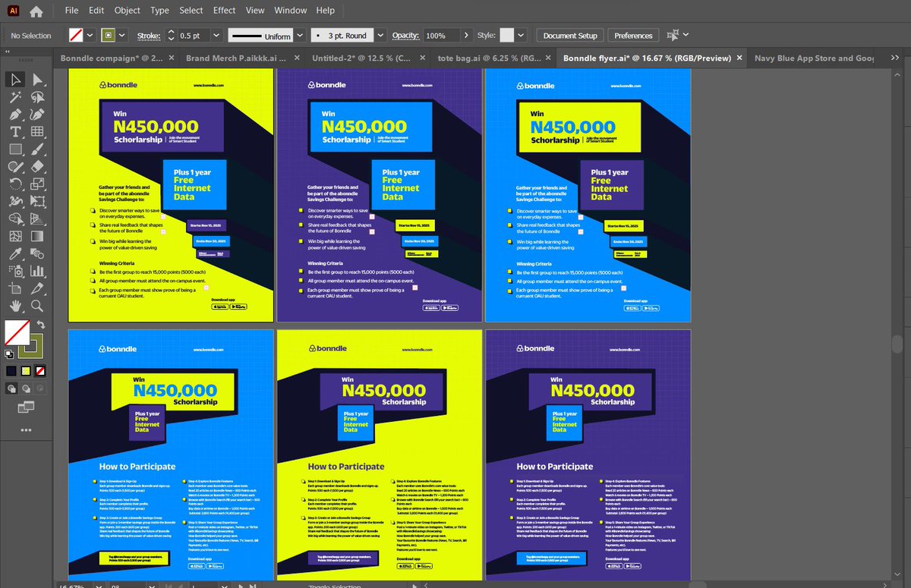Select the Direct Selection tool

click(x=36, y=80)
